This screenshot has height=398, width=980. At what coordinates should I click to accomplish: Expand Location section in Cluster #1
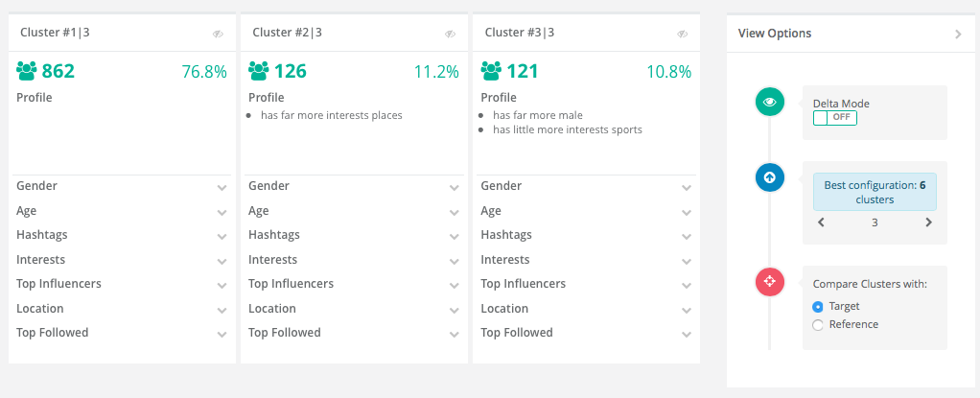[x=122, y=309]
